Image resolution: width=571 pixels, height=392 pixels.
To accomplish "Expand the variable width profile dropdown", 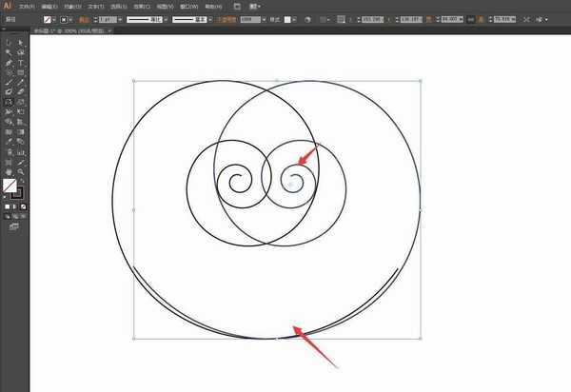I will point(165,18).
